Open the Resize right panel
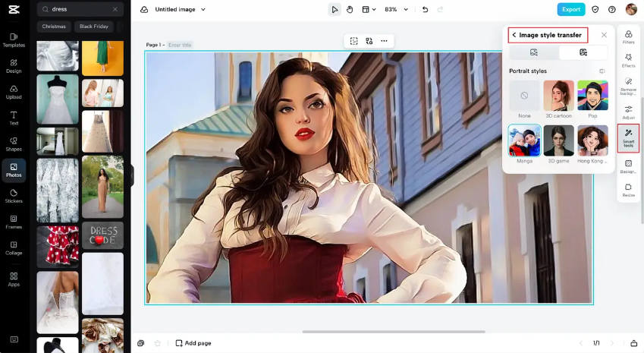644x353 pixels. 628,190
